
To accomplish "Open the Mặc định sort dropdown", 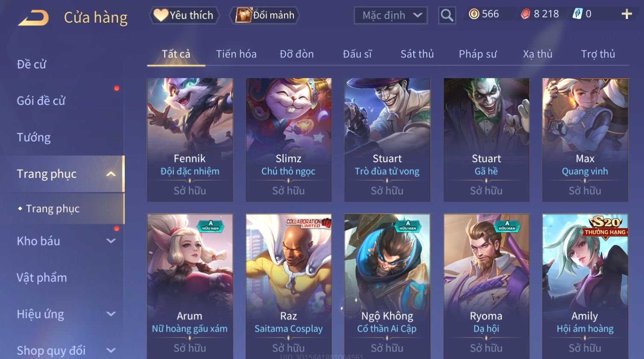I will (x=391, y=15).
